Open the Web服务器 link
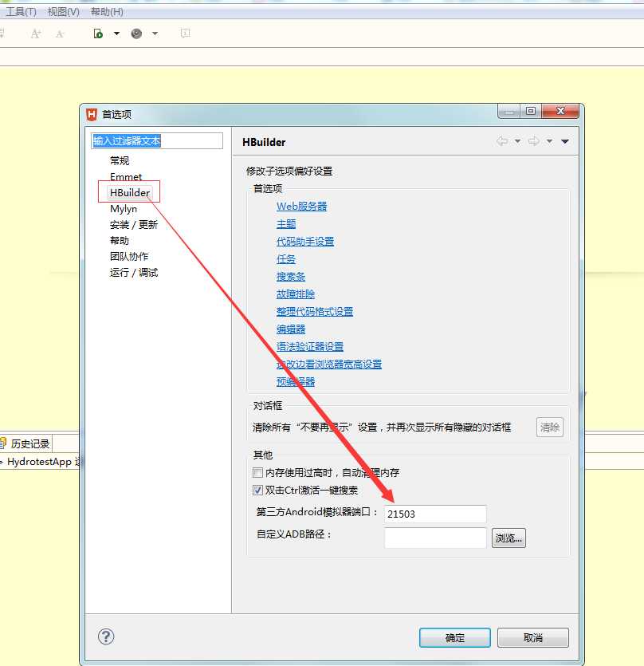 [302, 207]
